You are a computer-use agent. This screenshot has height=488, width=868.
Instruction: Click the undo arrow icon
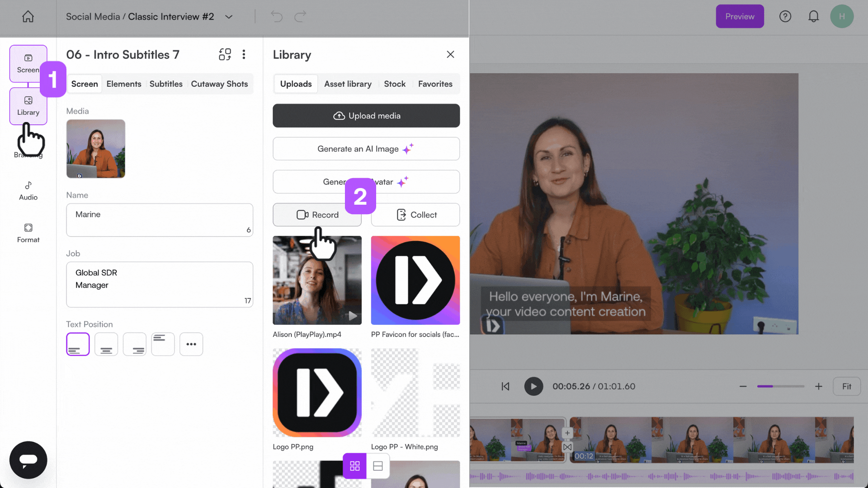click(276, 17)
